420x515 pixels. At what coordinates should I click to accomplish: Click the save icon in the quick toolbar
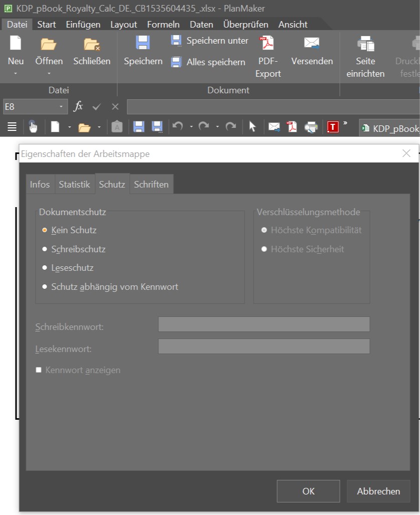[x=138, y=127]
